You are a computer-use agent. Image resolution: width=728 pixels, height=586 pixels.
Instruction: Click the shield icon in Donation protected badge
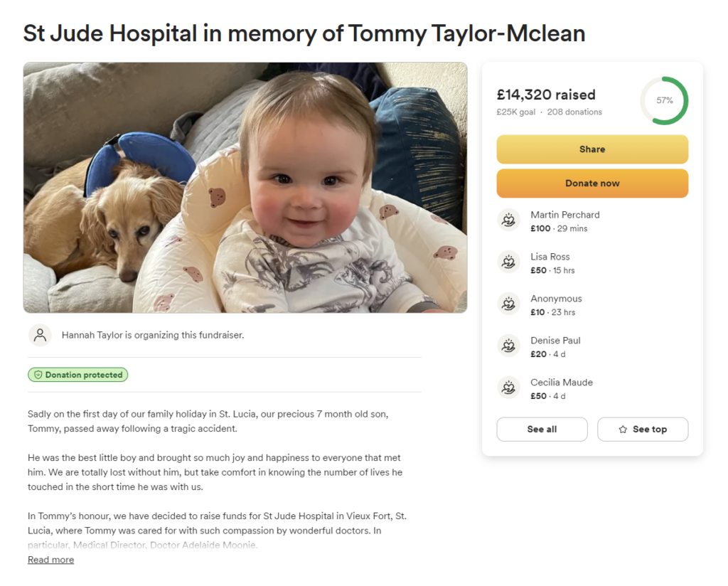point(38,375)
